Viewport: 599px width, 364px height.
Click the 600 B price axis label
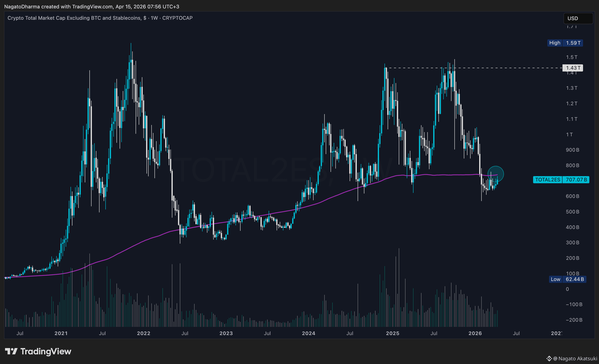pyautogui.click(x=573, y=196)
